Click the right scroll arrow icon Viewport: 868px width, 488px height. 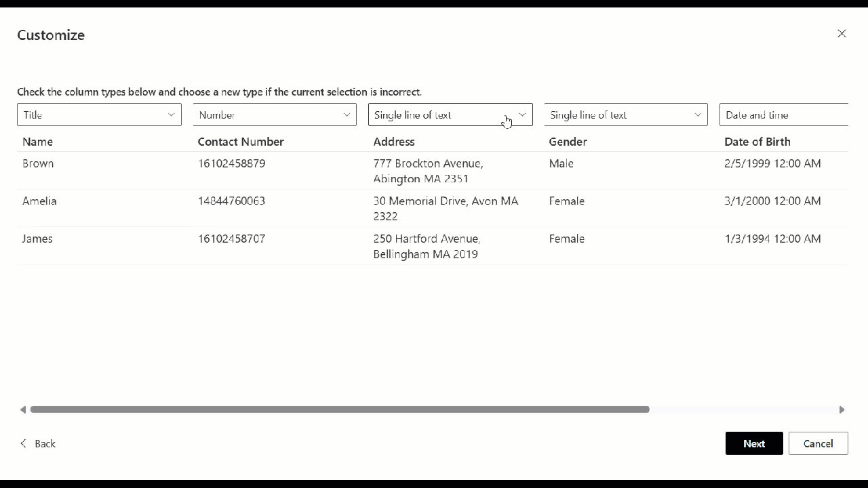[x=842, y=409]
